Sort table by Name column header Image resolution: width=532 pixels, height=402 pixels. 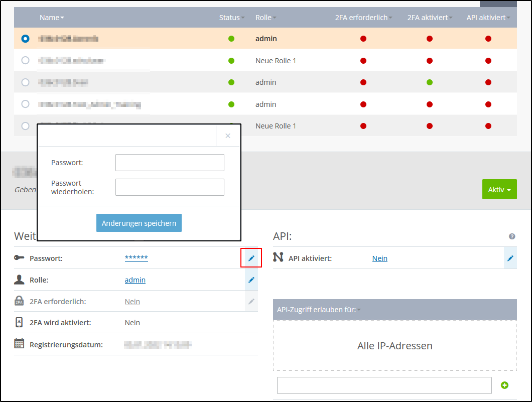52,18
